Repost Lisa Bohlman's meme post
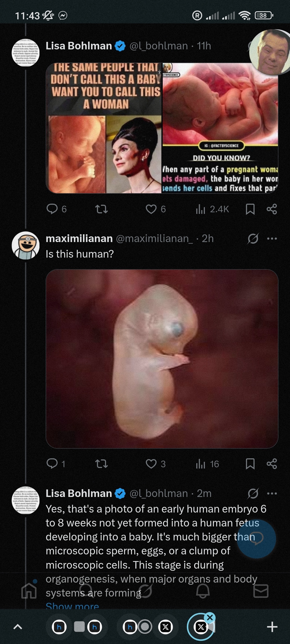 [x=102, y=209]
